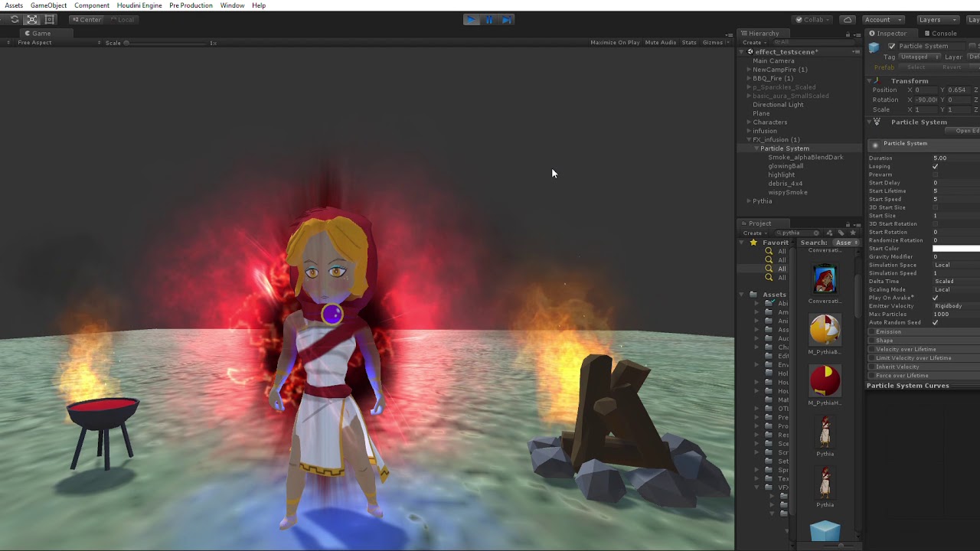Select the Scale transform tool icon
This screenshot has width=980, height=551.
32,19
